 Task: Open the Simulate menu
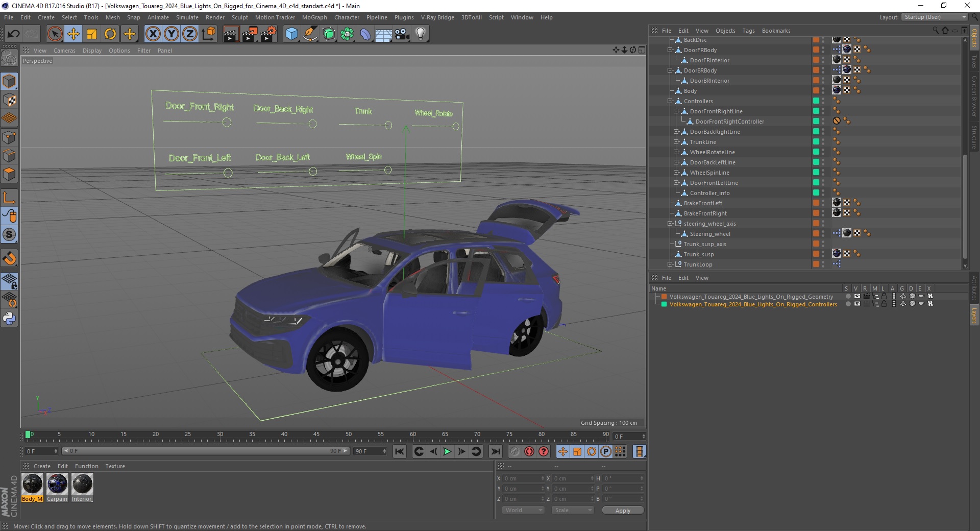[x=187, y=17]
